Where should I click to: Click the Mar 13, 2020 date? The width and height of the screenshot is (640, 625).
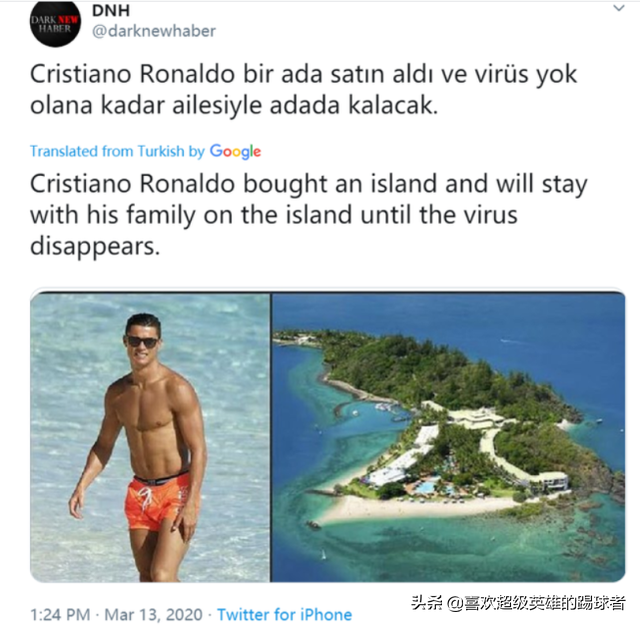(153, 614)
